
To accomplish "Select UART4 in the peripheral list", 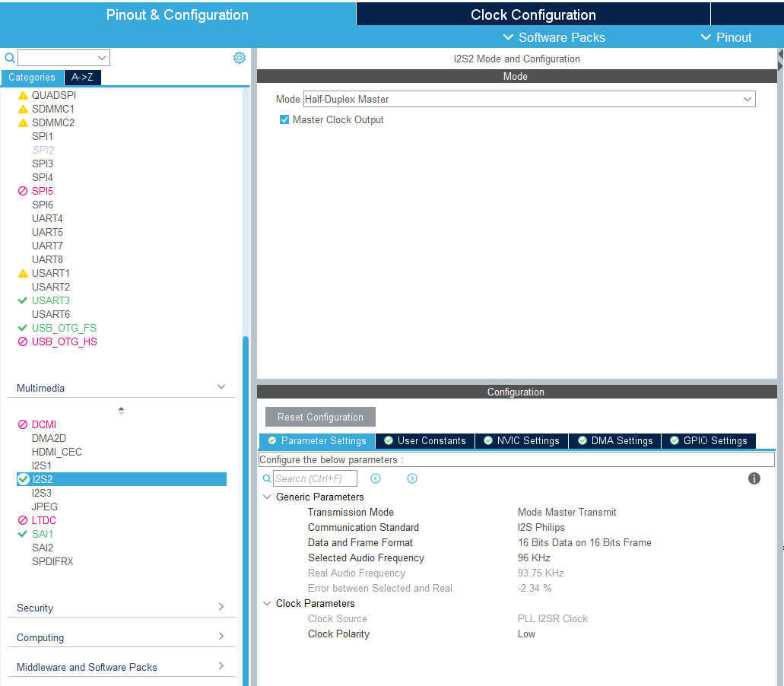I will coord(47,218).
